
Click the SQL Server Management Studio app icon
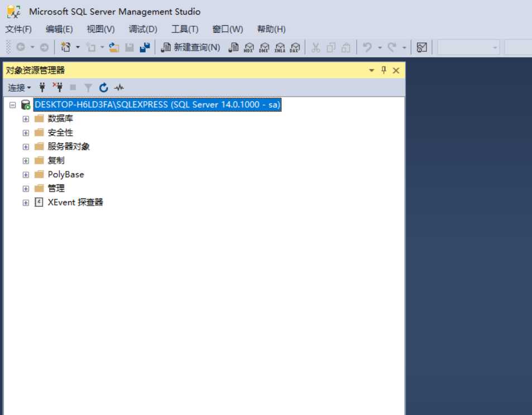[x=13, y=12]
